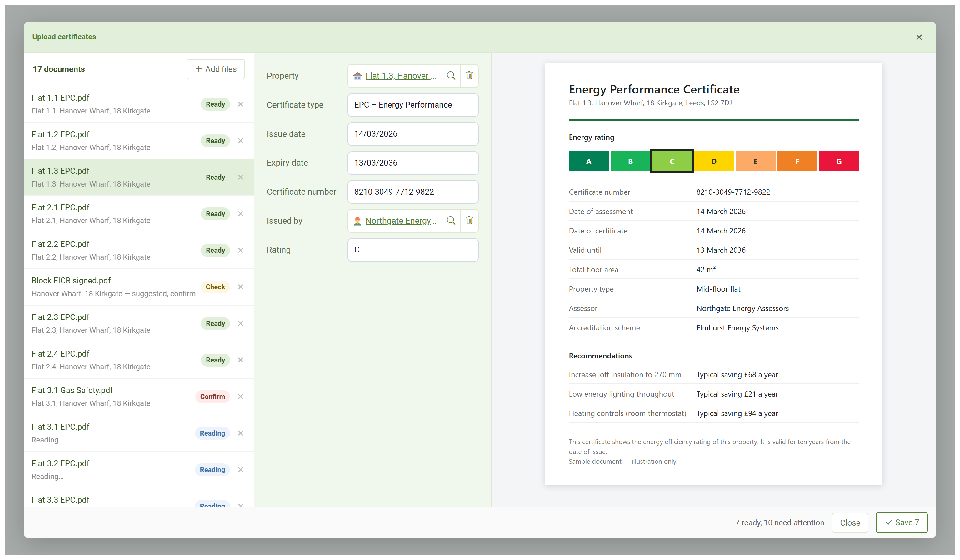Open the Certificate type field
This screenshot has width=960, height=560.
point(413,105)
